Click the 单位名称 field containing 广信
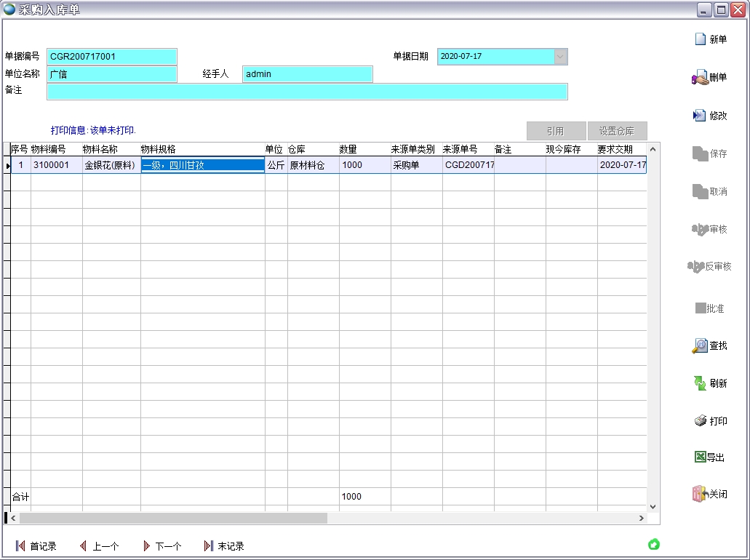This screenshot has width=750, height=560. 112,74
